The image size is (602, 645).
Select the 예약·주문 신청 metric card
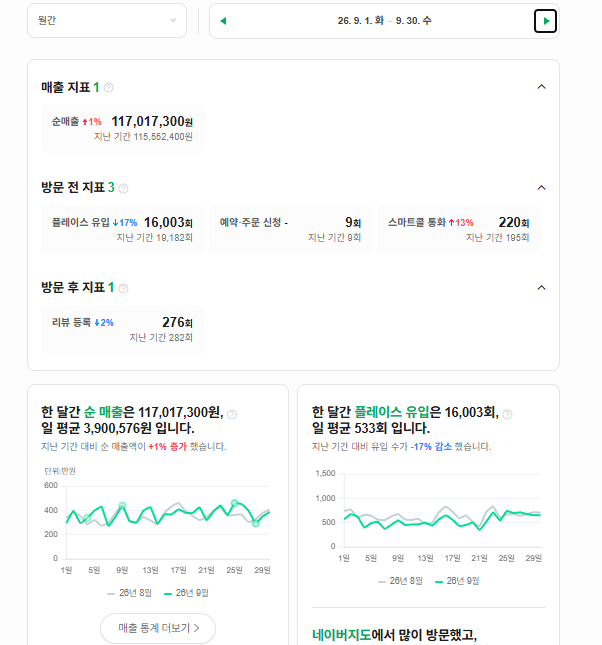coord(290,229)
